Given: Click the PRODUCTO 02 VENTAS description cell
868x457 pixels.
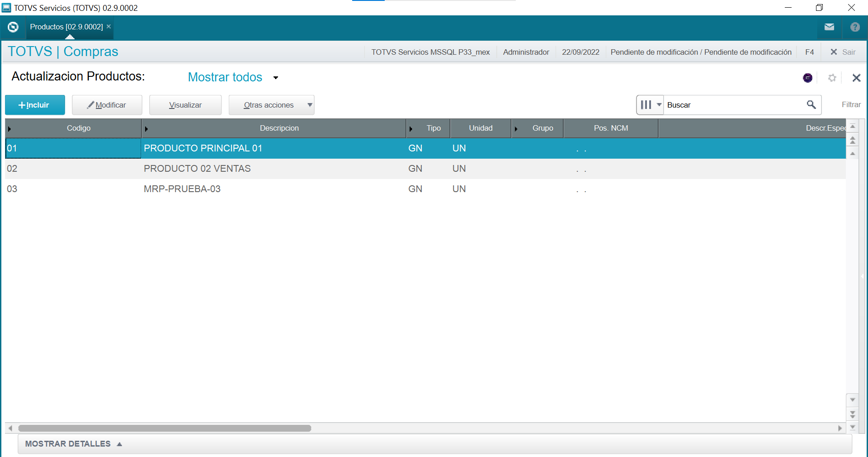Looking at the screenshot, I should click(x=274, y=169).
